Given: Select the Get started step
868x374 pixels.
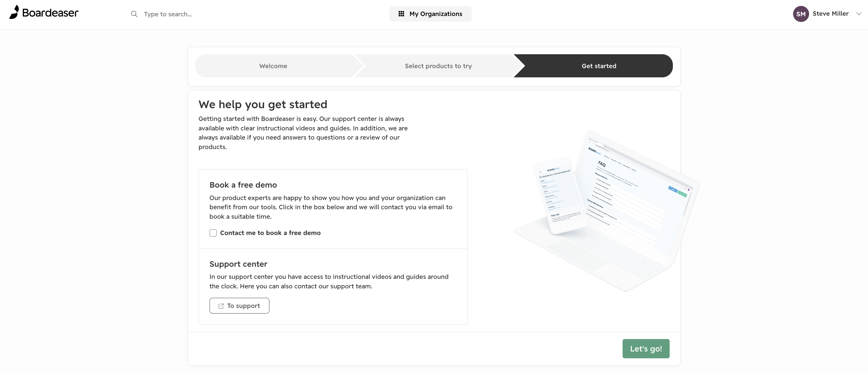Looking at the screenshot, I should click(x=599, y=66).
